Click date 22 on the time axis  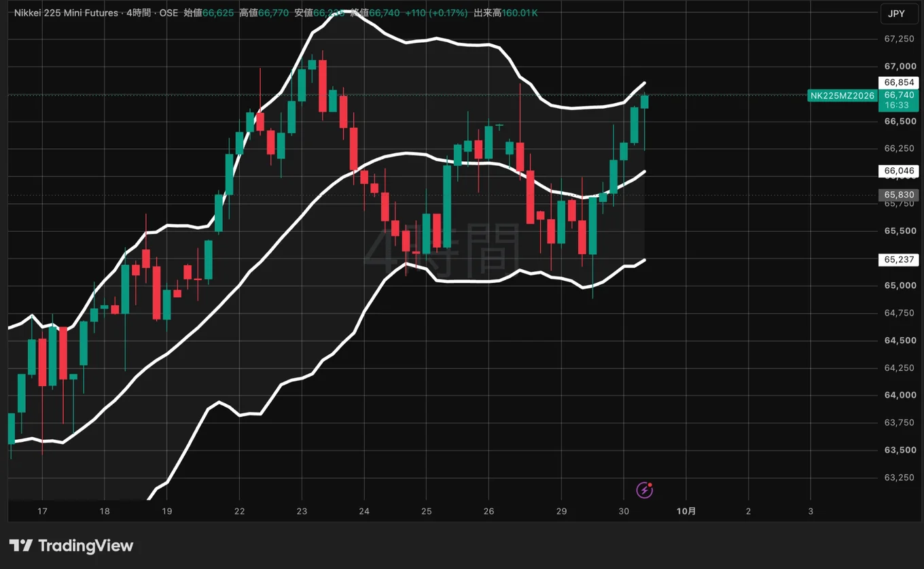pos(239,511)
